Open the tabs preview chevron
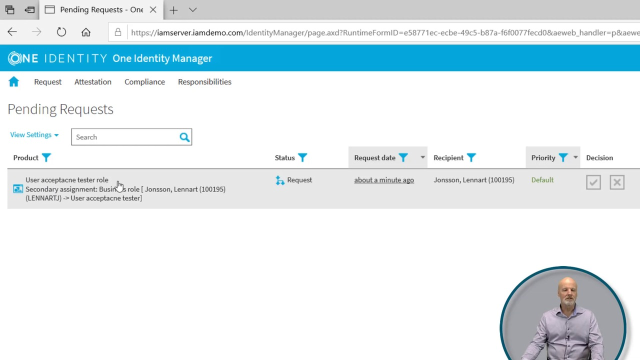The width and height of the screenshot is (640, 360). click(x=193, y=10)
